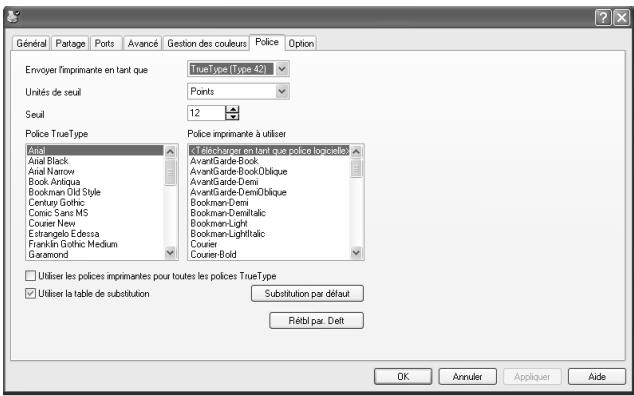Click Rétbl par. Deft button
Image resolution: width=634 pixels, height=396 pixels.
[x=316, y=321]
